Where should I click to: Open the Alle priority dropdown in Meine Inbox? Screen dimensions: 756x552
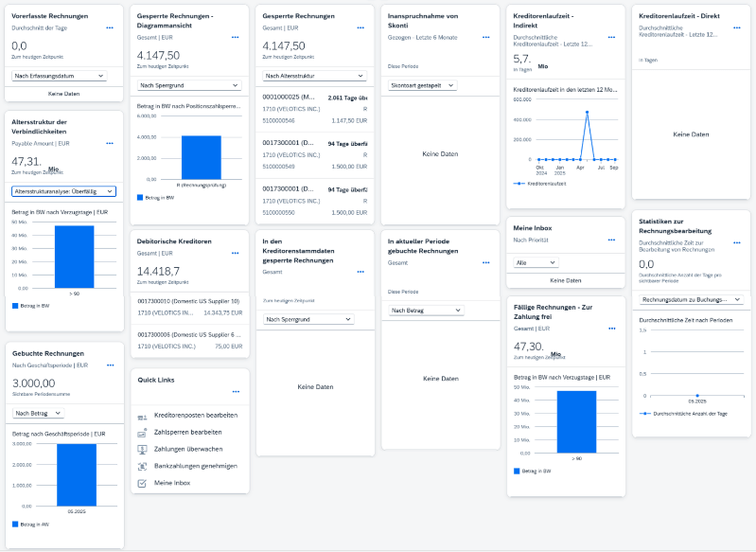pyautogui.click(x=536, y=262)
